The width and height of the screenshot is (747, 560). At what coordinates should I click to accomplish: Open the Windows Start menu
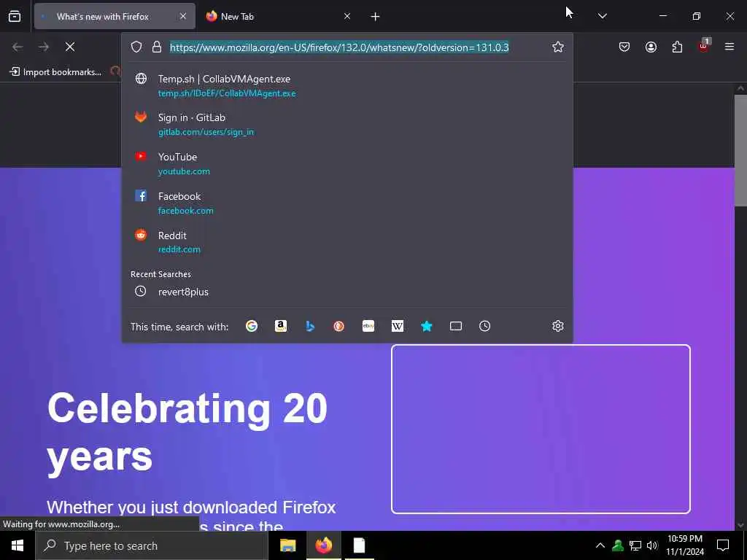[18, 545]
